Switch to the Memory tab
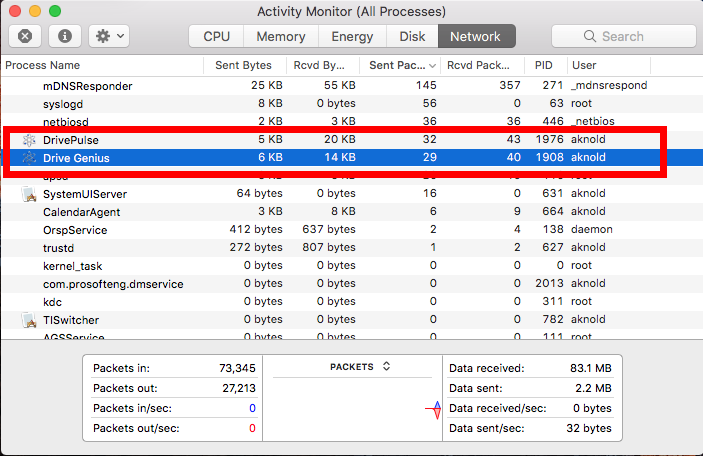703x456 pixels. click(280, 36)
